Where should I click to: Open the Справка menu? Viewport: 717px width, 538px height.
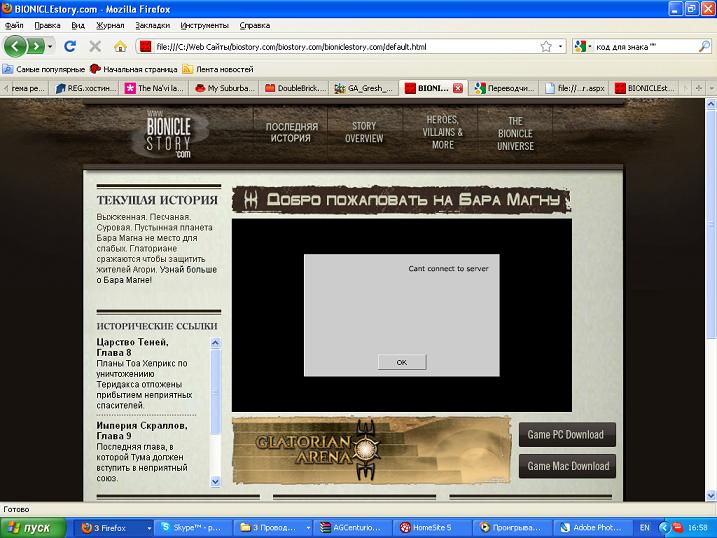255,25
